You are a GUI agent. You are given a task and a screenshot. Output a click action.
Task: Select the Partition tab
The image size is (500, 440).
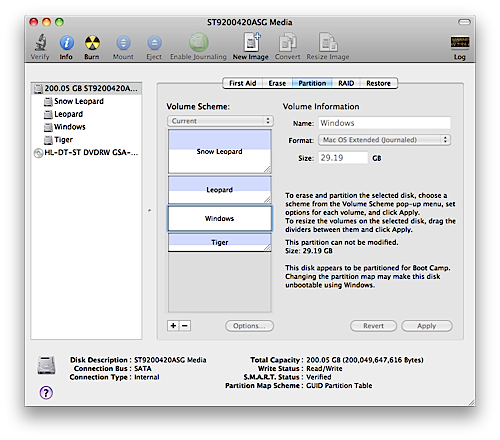[x=312, y=83]
